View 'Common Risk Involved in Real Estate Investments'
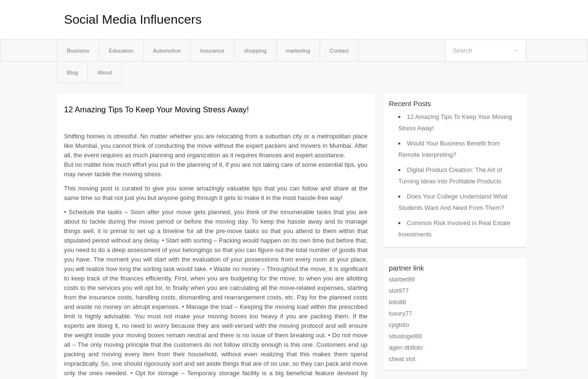588x379 pixels. pyautogui.click(x=454, y=228)
